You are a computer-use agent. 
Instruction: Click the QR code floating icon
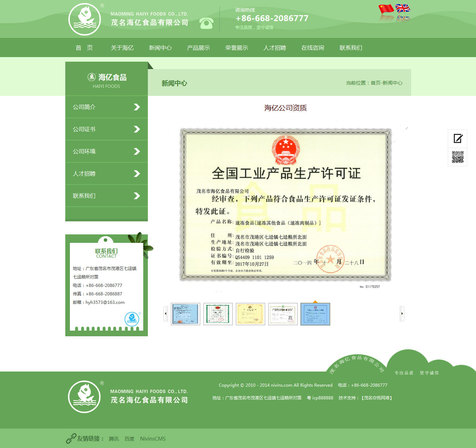tap(458, 157)
